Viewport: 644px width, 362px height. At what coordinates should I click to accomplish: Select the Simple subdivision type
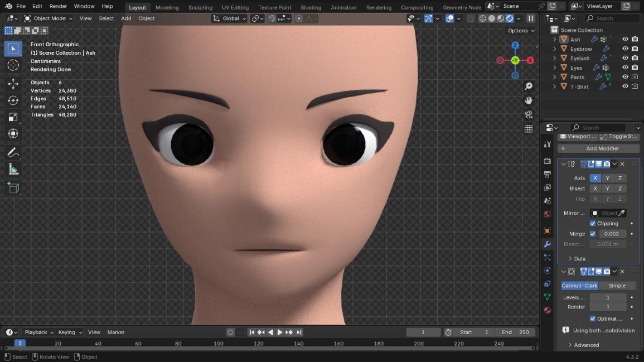(617, 286)
